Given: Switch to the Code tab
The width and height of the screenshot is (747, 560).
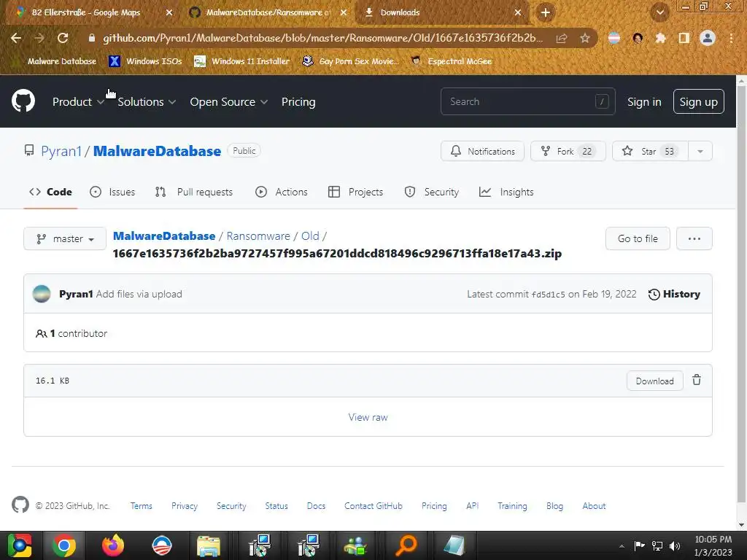Looking at the screenshot, I should pos(50,192).
